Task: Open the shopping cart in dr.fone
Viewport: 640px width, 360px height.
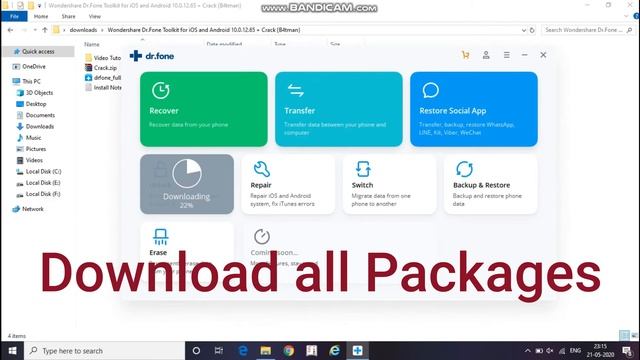Action: [465, 55]
